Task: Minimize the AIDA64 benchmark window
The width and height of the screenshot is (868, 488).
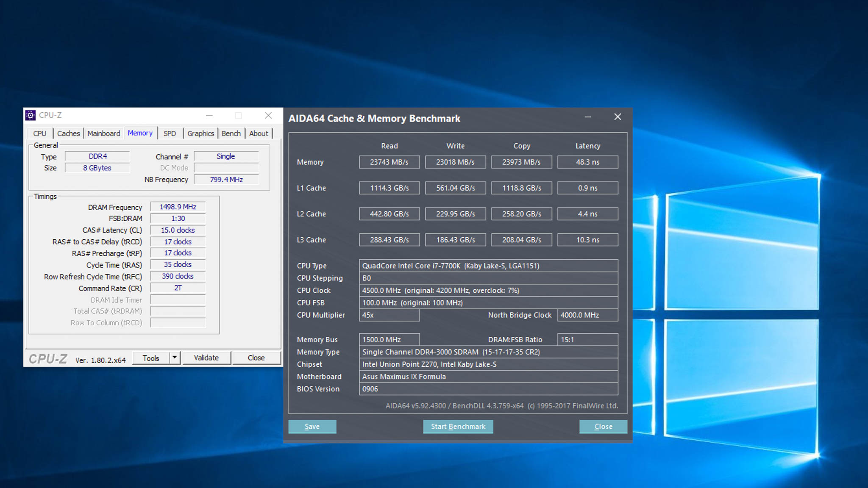Action: pyautogui.click(x=588, y=117)
